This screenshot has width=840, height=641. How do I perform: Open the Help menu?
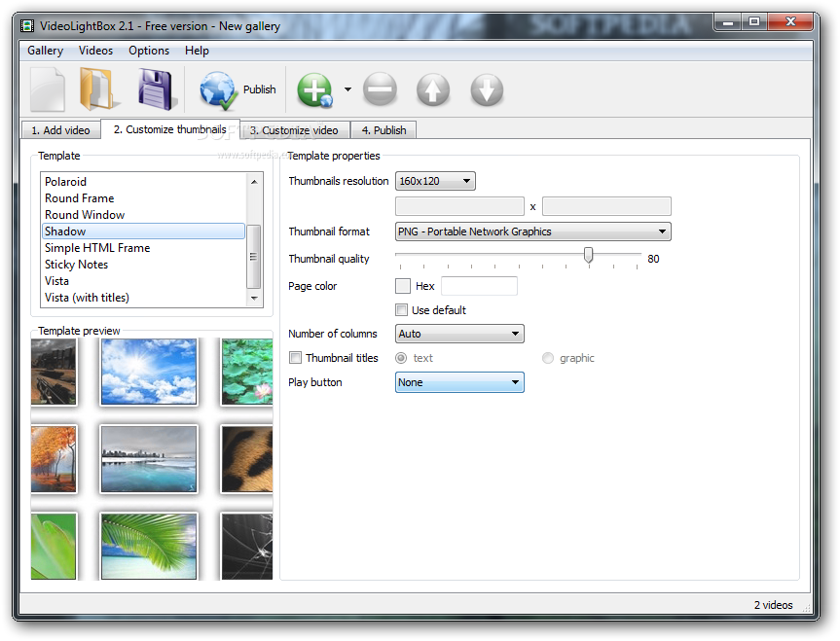pos(197,51)
